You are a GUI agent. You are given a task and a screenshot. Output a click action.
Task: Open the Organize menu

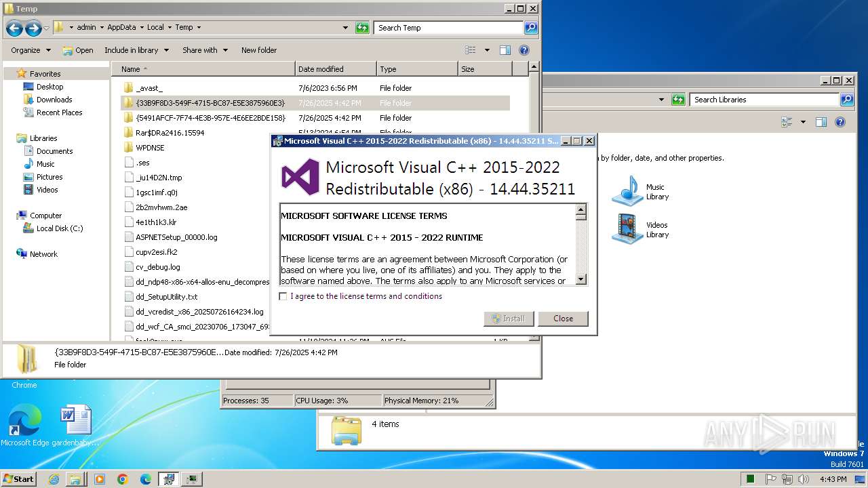point(31,50)
